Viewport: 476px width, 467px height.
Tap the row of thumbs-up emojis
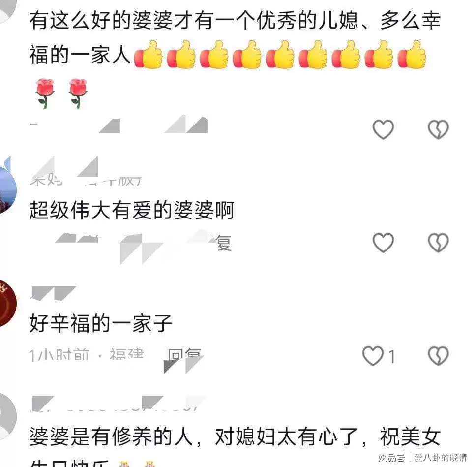(280, 55)
